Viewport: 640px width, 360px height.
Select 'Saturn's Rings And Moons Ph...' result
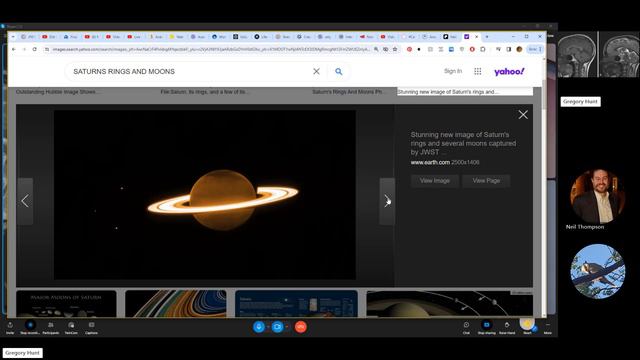click(348, 92)
